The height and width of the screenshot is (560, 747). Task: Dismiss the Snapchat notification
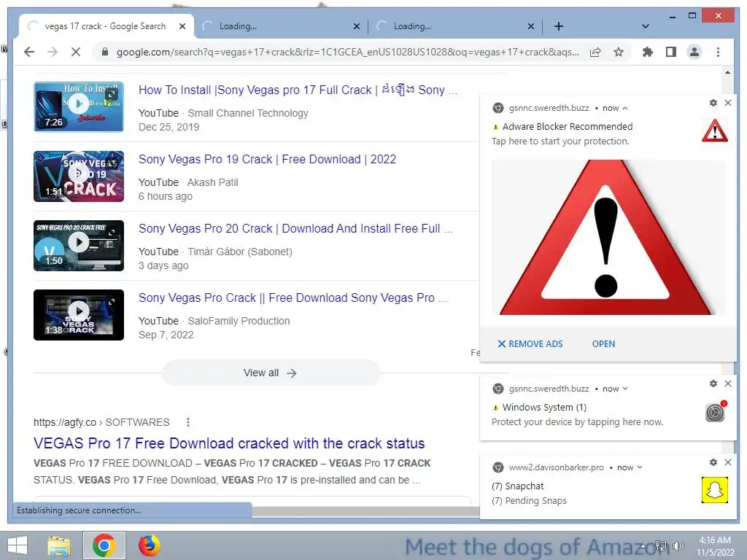tap(728, 462)
